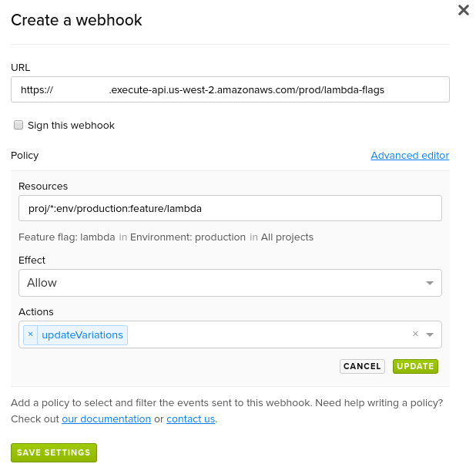Click the Sign this webhook label
Image resolution: width=476 pixels, height=474 pixels.
(71, 125)
